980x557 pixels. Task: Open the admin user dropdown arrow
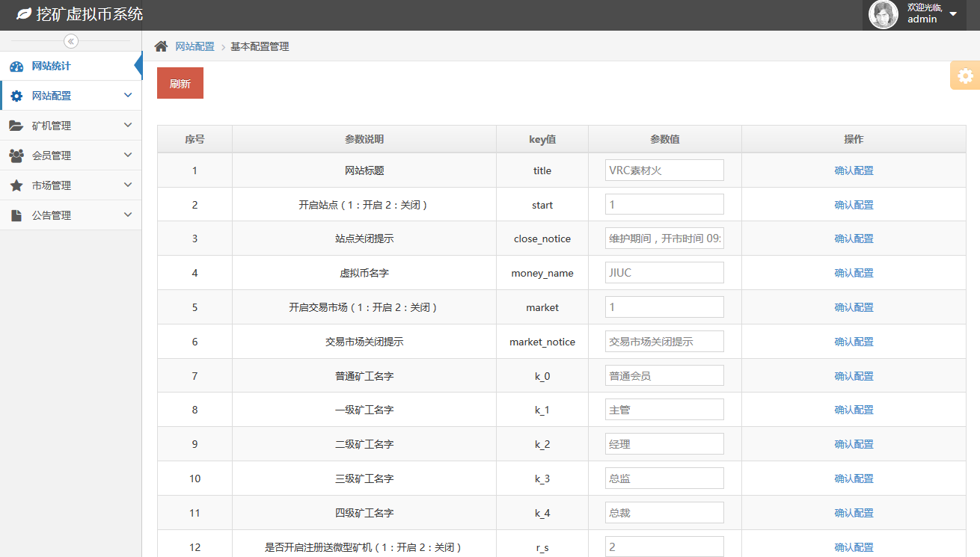pyautogui.click(x=952, y=14)
